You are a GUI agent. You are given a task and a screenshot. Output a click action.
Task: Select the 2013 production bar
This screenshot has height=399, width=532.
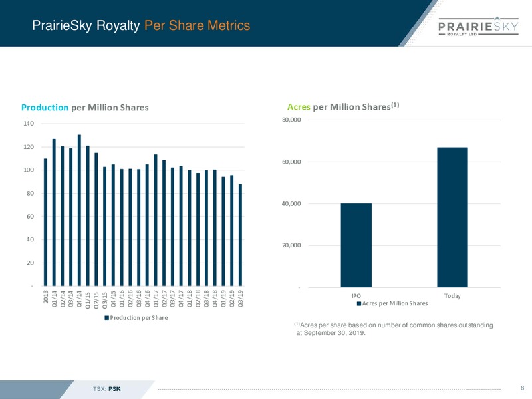pos(45,222)
